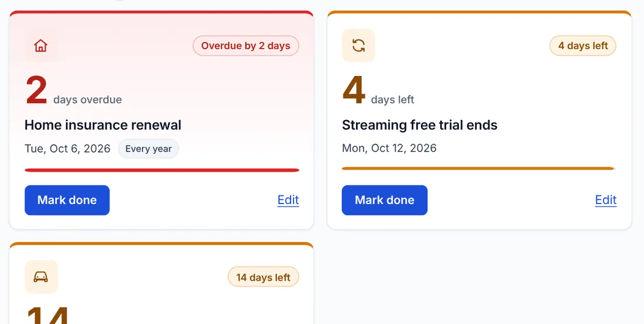Viewport: 644px width, 324px height.
Task: Click the 14 days left badge
Action: click(x=263, y=277)
